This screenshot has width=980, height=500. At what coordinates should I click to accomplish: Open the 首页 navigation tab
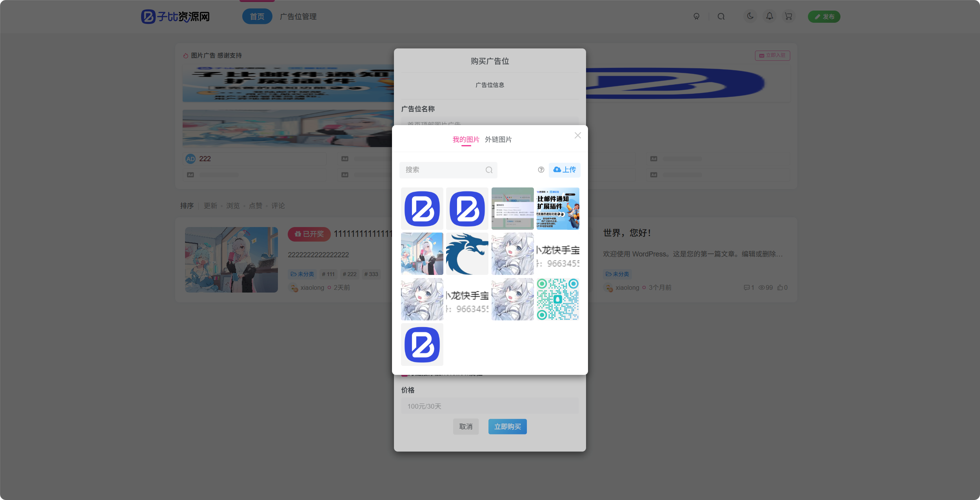point(257,16)
